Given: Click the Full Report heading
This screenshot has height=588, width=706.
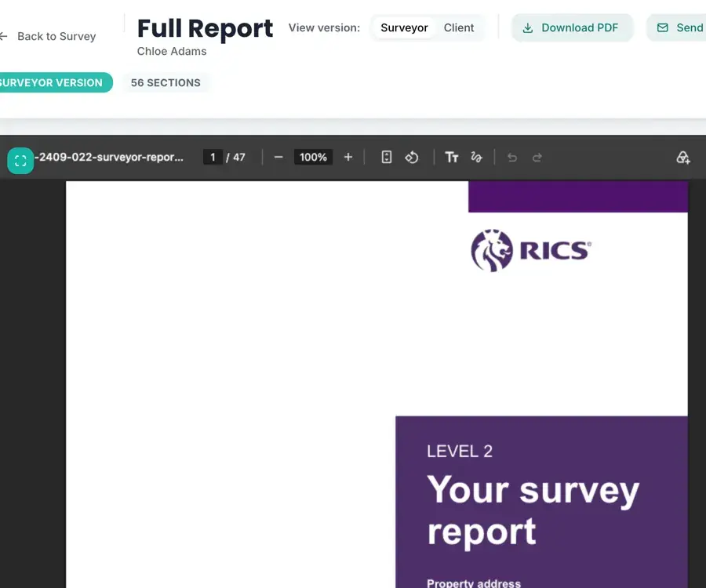Looking at the screenshot, I should pyautogui.click(x=205, y=29).
